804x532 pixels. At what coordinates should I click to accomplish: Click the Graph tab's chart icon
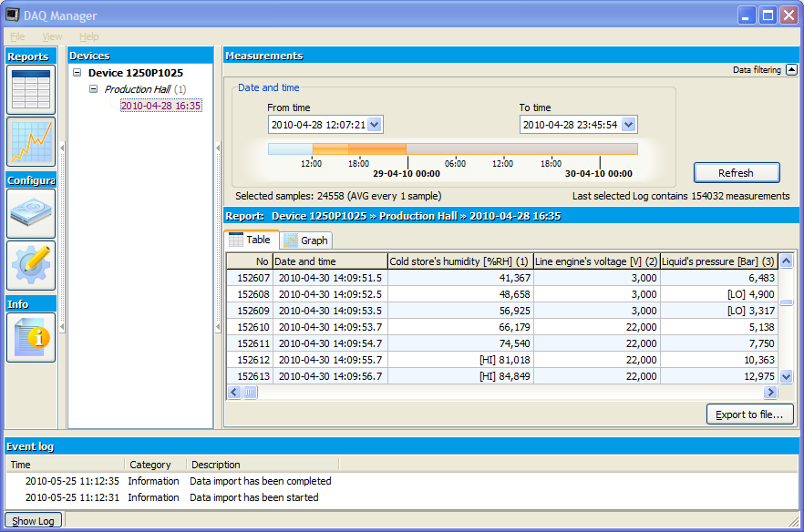point(292,240)
